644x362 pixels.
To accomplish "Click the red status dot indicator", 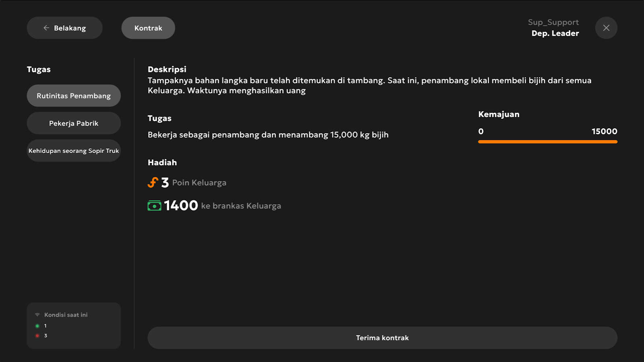I will point(37,335).
